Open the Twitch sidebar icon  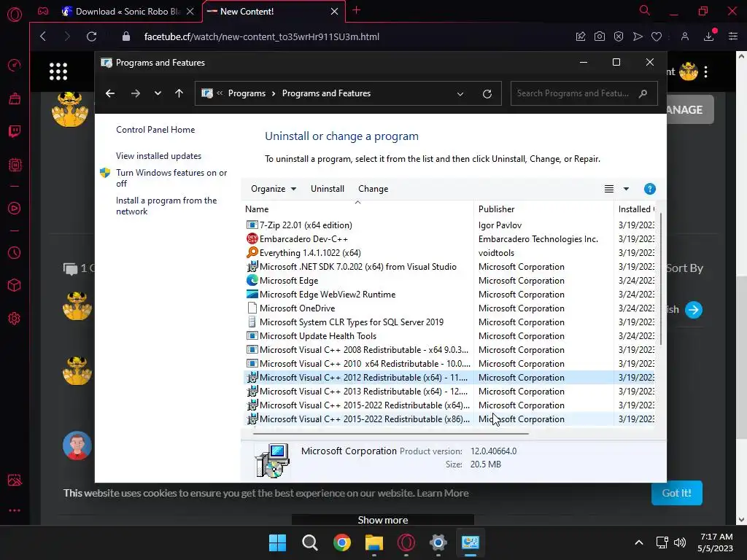click(x=15, y=131)
